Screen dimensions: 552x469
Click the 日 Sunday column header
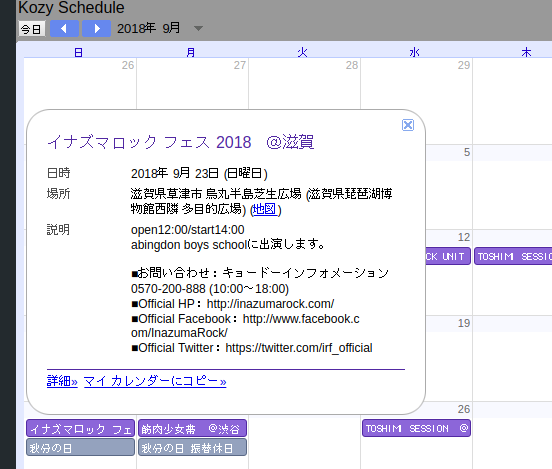pos(79,52)
